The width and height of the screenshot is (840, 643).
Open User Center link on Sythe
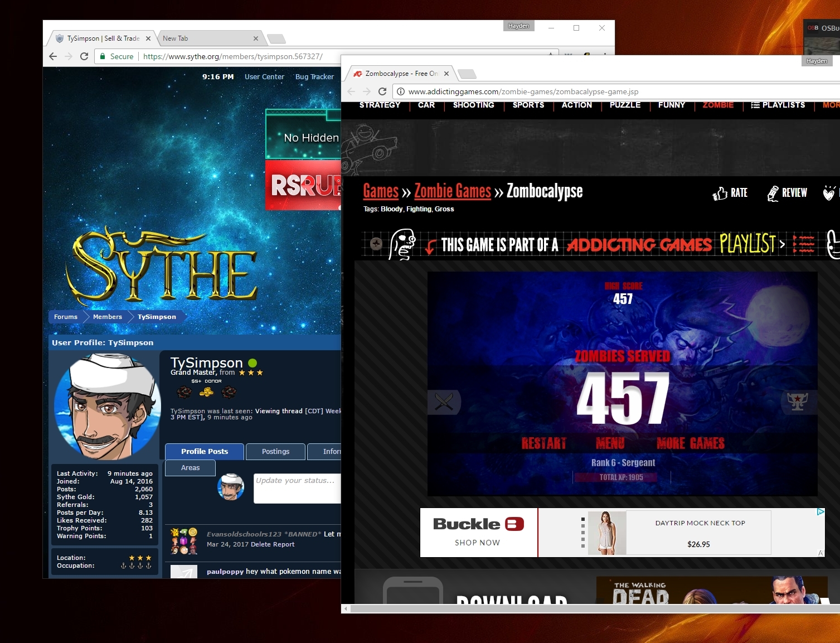point(264,77)
